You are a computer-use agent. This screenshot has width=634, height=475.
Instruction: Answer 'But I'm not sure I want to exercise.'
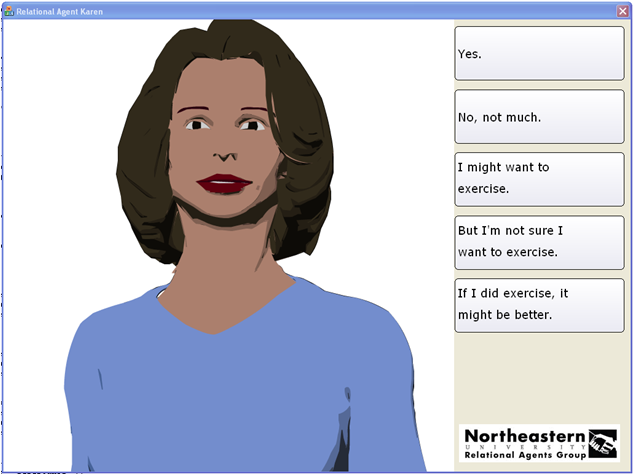click(539, 242)
